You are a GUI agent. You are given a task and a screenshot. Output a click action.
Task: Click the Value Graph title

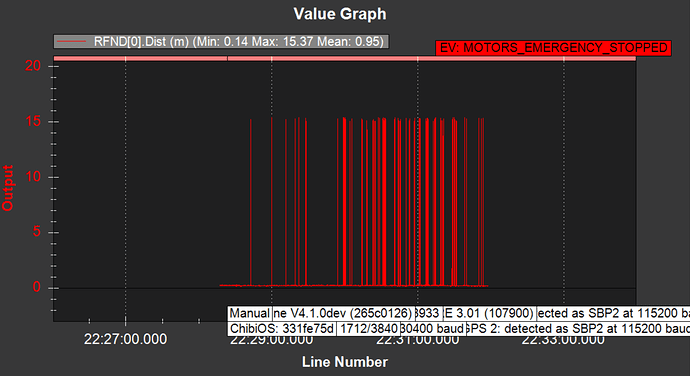pyautogui.click(x=340, y=14)
